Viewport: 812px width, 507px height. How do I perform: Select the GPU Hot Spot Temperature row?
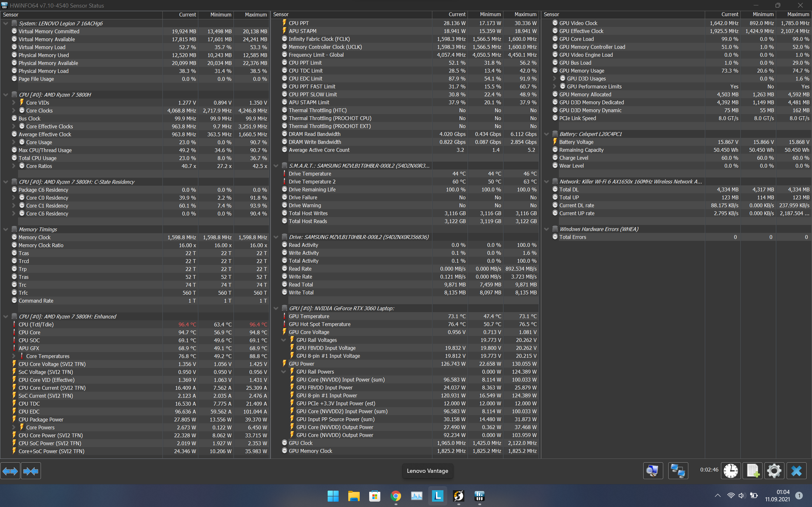(319, 324)
